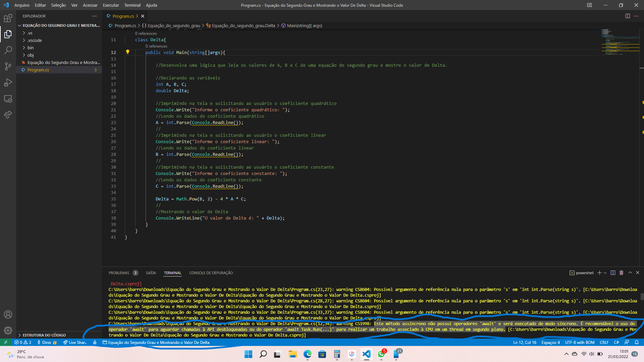Open Microsoft Edge from taskbar

(x=307, y=354)
